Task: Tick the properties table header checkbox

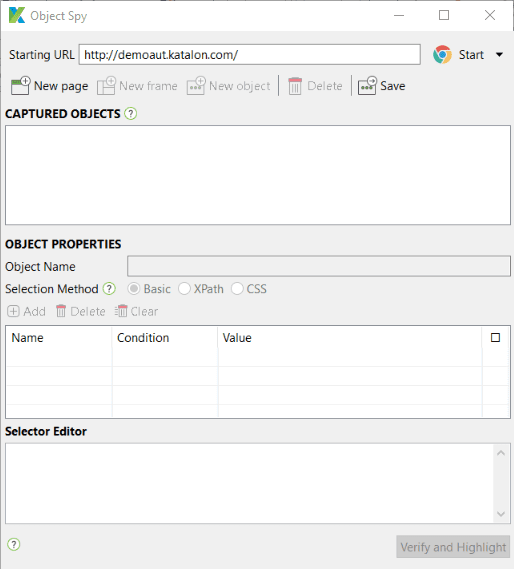Action: [x=495, y=337]
